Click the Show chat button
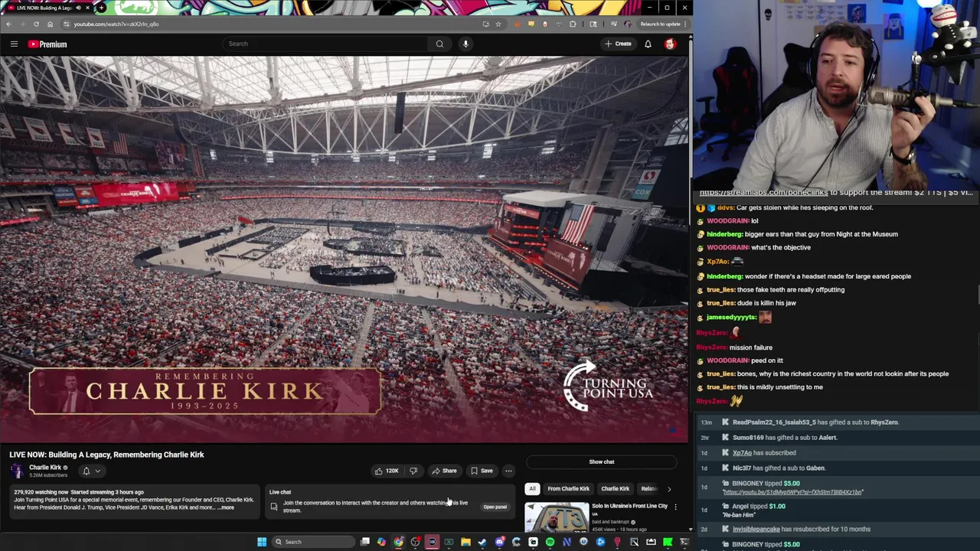This screenshot has width=980, height=551. pyautogui.click(x=602, y=461)
